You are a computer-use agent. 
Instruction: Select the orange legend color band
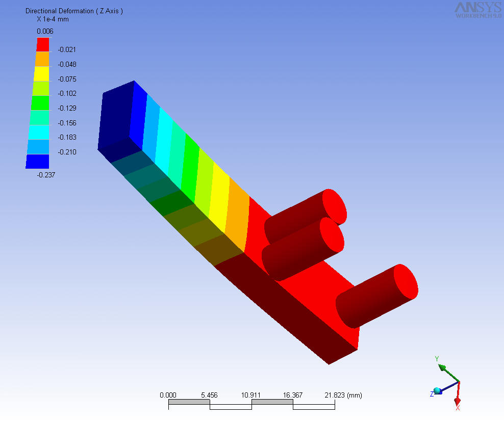coord(41,59)
